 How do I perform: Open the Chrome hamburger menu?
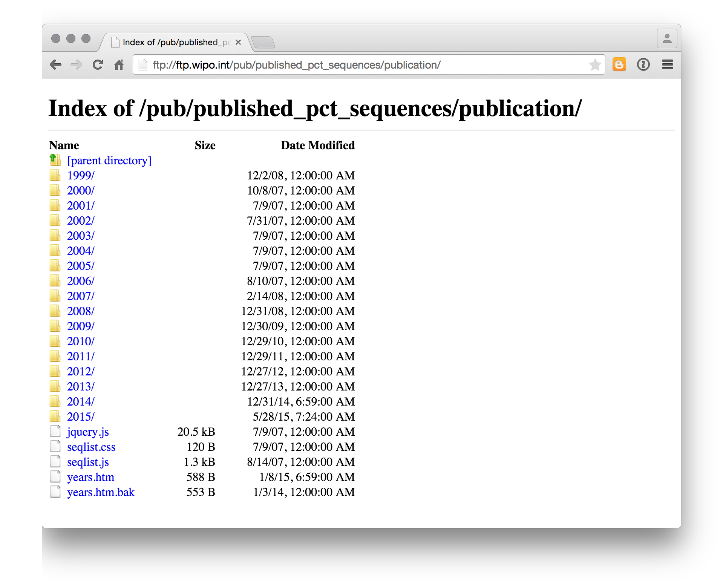pyautogui.click(x=668, y=65)
